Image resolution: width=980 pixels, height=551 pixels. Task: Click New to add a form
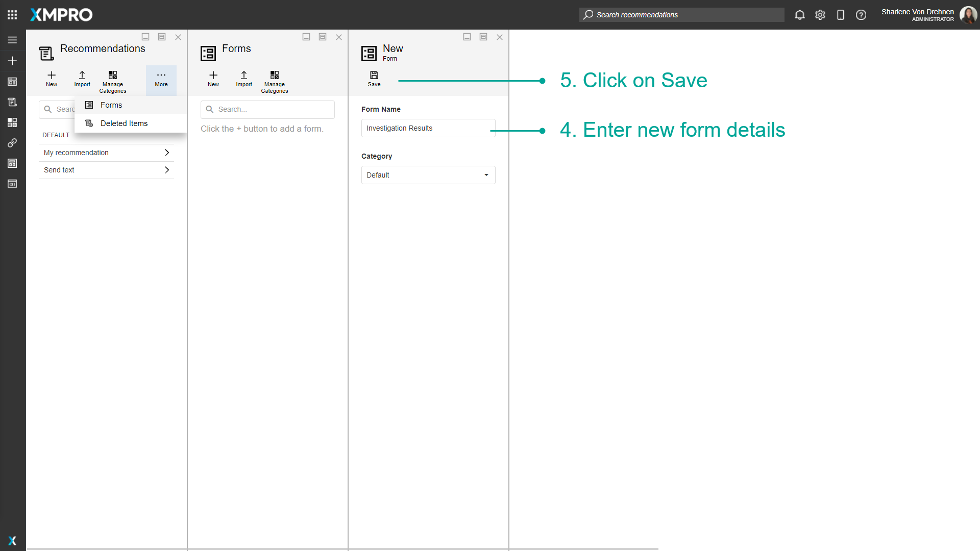tap(213, 79)
